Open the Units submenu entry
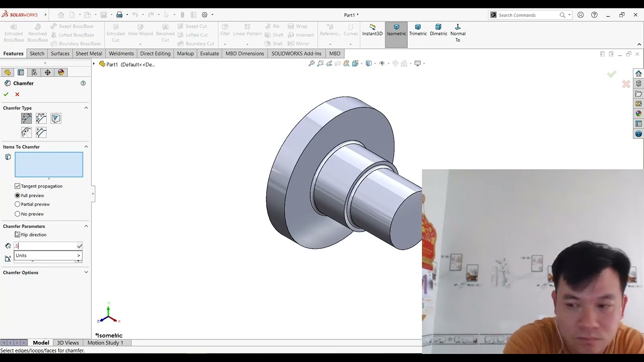The image size is (644, 362). (48, 255)
